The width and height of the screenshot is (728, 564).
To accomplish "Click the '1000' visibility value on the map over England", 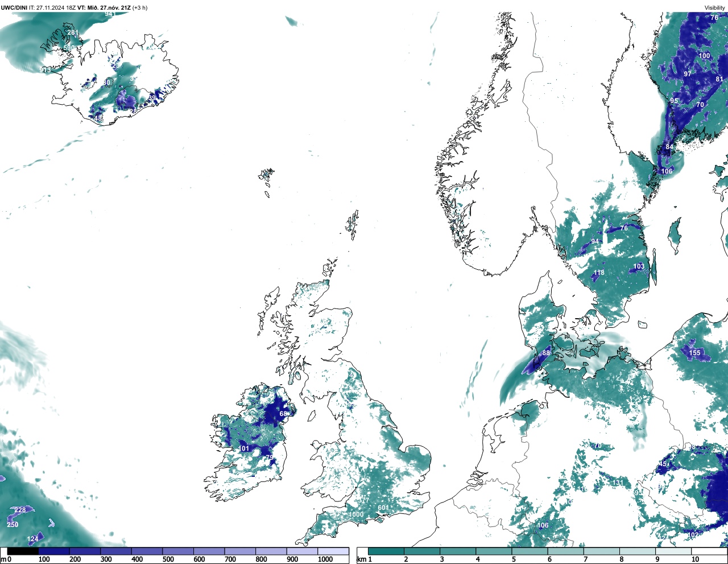I will (x=356, y=514).
